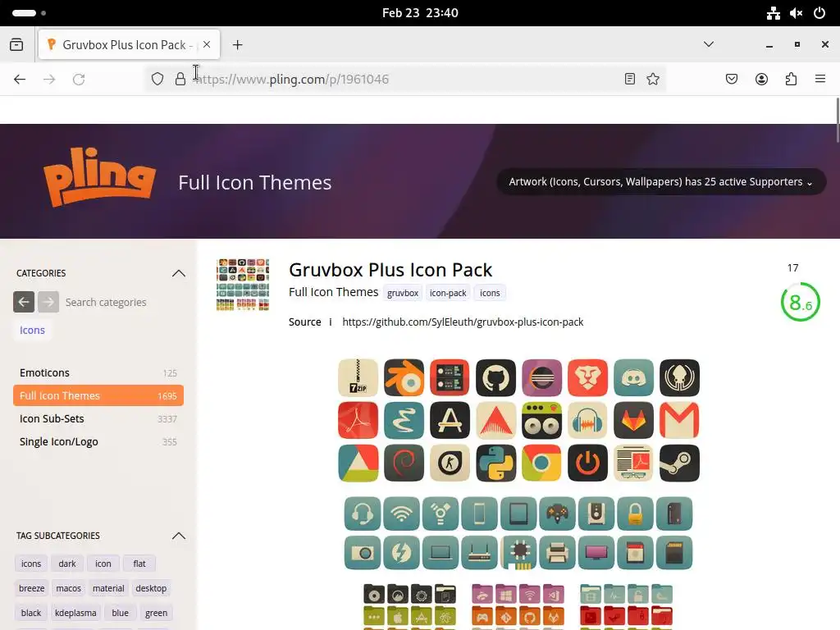The image size is (840, 630).
Task: Select the Single Icon/Logo category
Action: 98,442
